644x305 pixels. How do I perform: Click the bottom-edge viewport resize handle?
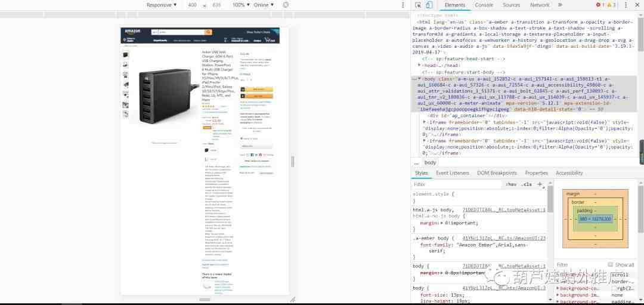click(205, 299)
